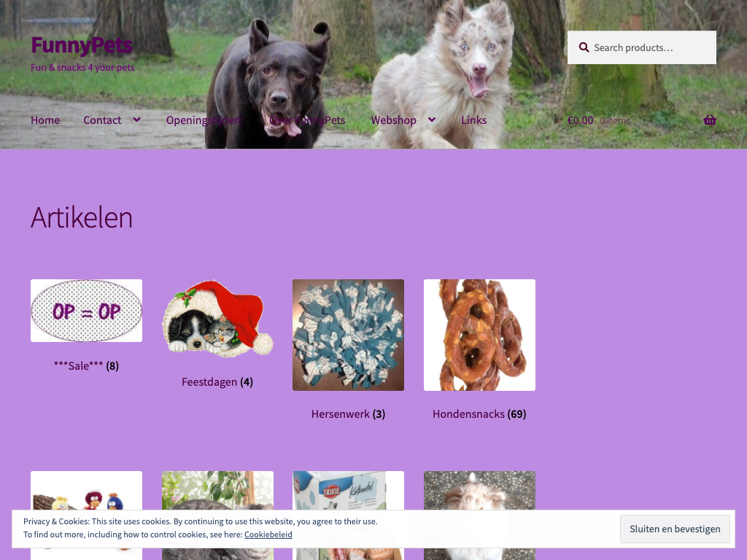
Task: Open the Home menu item
Action: 45,120
